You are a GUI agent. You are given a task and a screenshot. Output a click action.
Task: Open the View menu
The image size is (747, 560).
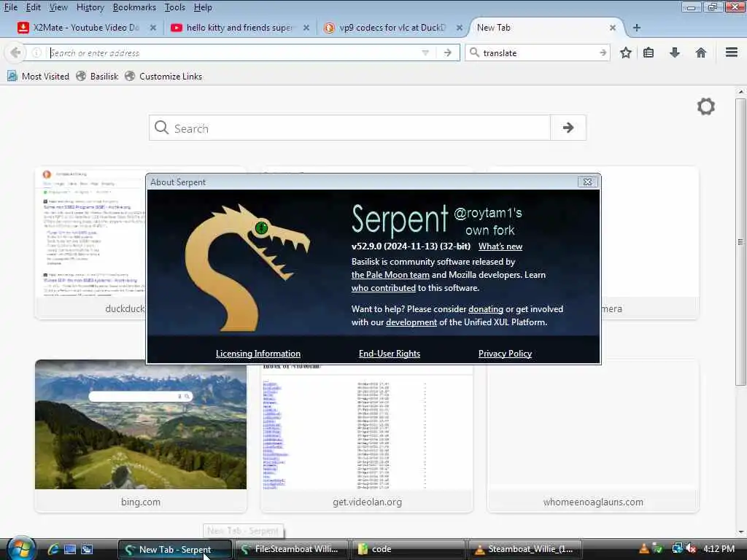click(x=58, y=7)
